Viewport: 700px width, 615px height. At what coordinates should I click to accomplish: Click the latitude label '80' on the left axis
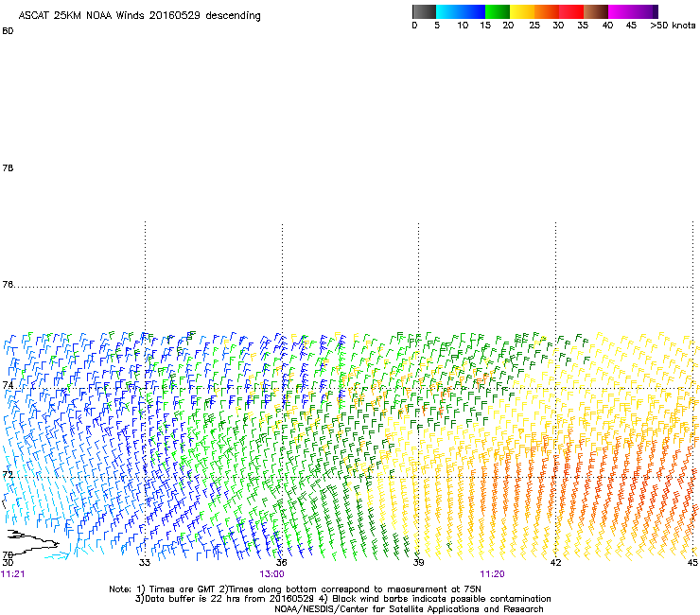point(8,31)
